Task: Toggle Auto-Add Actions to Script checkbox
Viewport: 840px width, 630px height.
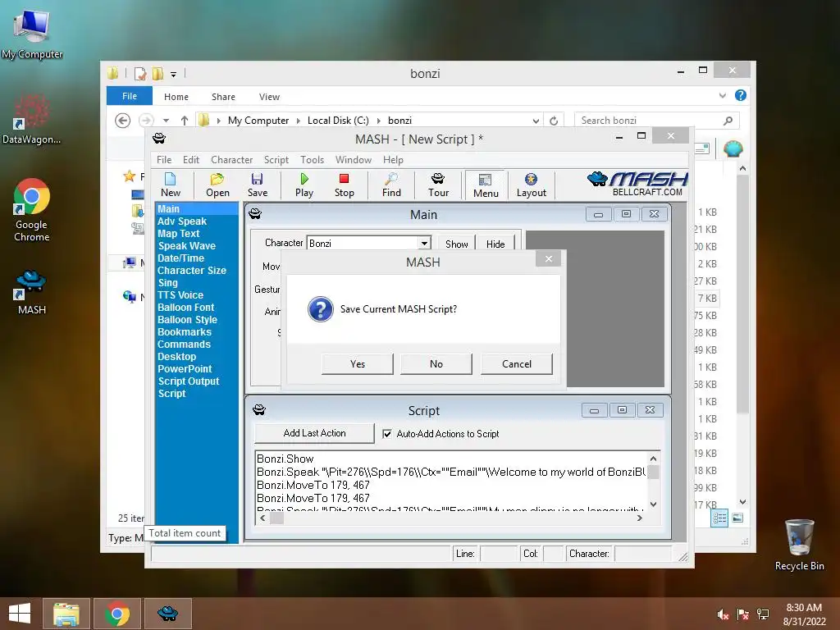Action: pyautogui.click(x=387, y=434)
